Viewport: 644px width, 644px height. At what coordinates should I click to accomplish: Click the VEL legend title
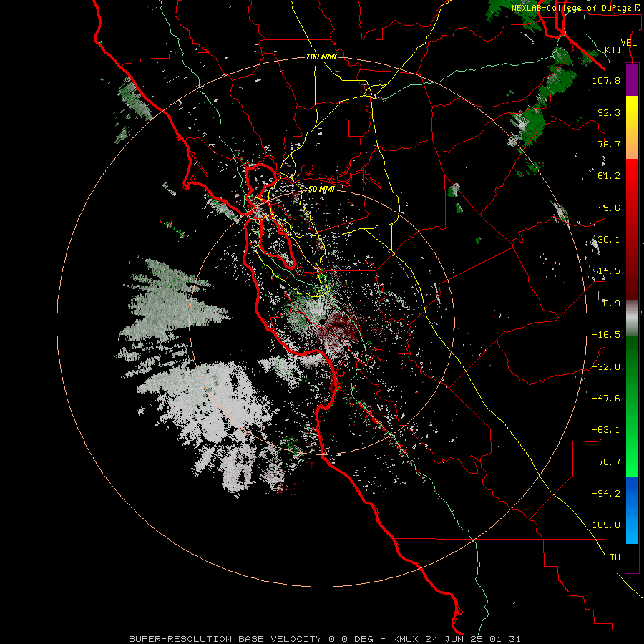(628, 43)
